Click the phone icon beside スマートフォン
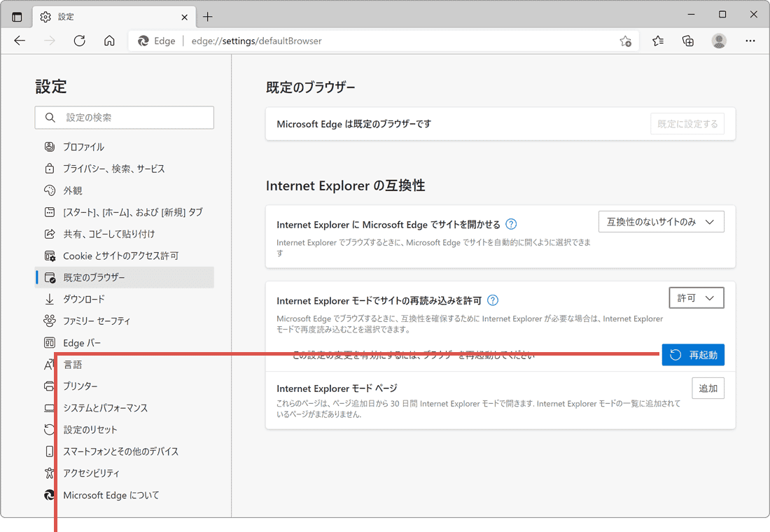The image size is (770, 532). 50,451
